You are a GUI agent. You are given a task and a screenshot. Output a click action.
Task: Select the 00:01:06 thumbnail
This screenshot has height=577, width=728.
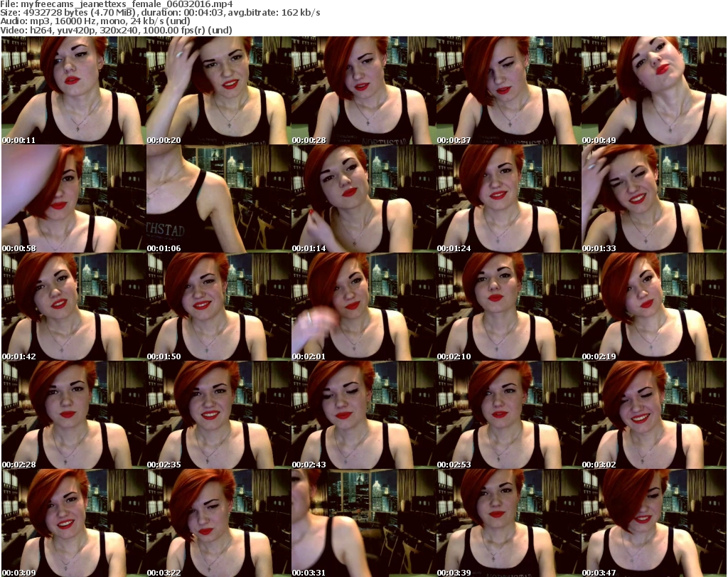(218, 198)
